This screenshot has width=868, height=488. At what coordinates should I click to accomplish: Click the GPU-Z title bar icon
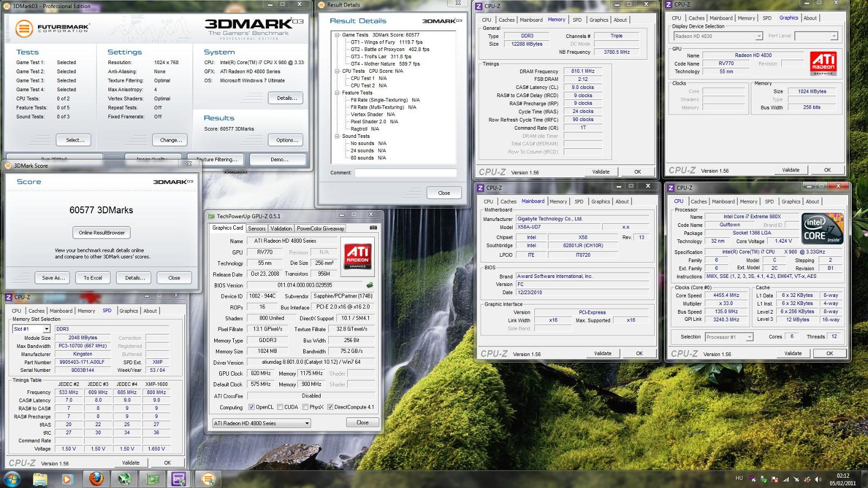[212, 216]
